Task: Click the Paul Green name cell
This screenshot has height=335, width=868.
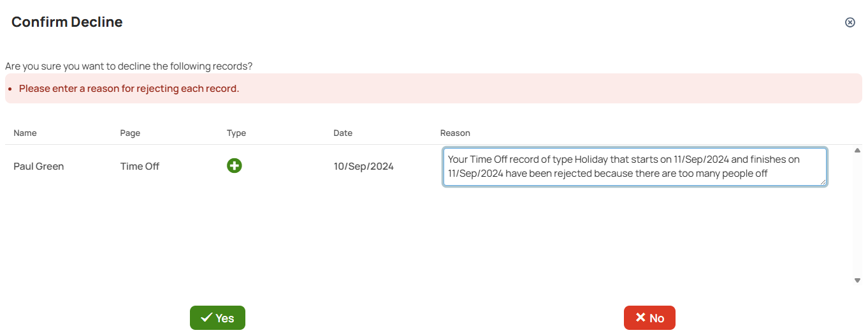Action: pos(39,167)
